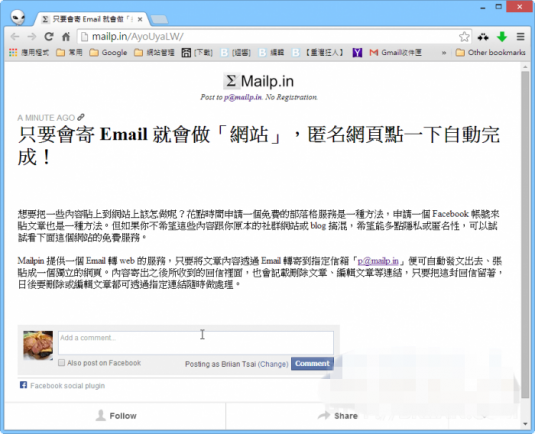Click the commenter profile food thumbnail
This screenshot has height=434, width=535.
(38, 345)
